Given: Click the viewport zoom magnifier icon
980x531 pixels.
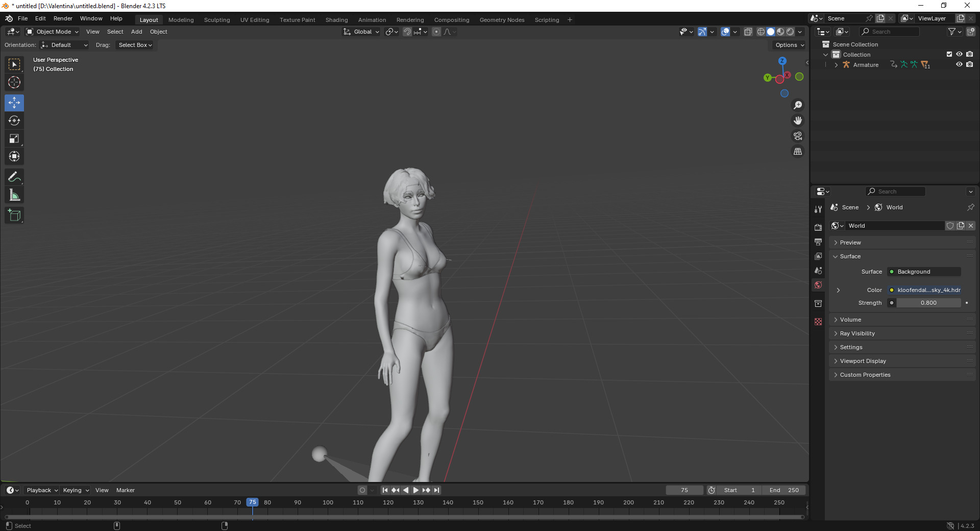Looking at the screenshot, I should pos(798,105).
